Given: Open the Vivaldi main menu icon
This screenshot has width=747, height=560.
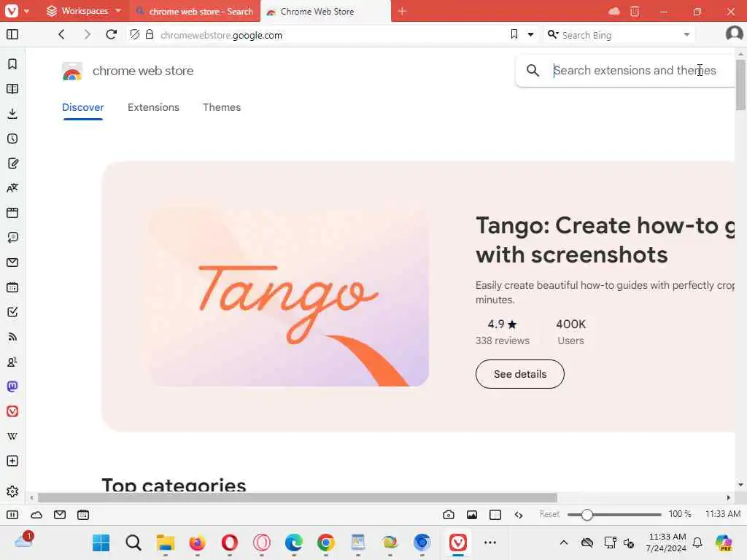Looking at the screenshot, I should point(12,10).
